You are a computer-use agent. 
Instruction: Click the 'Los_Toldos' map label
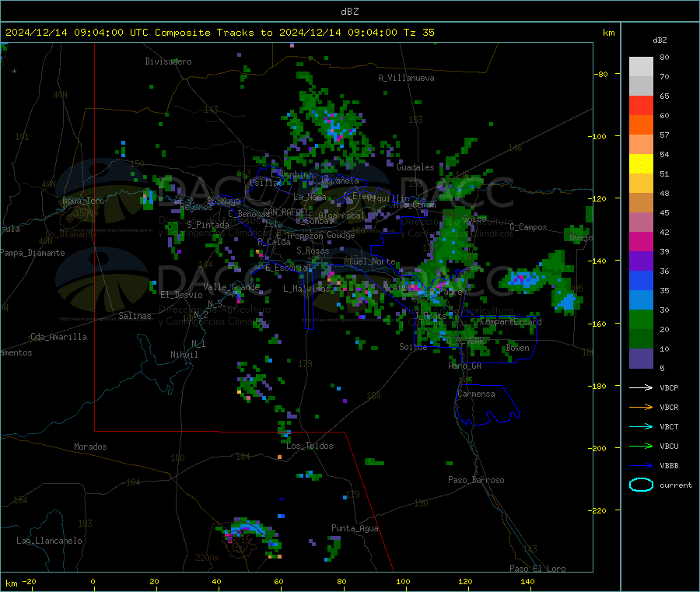(310, 446)
